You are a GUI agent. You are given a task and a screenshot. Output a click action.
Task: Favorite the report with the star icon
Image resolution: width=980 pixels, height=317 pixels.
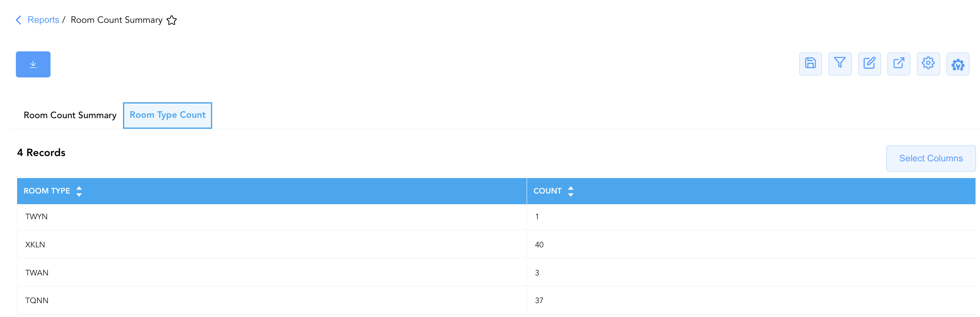point(172,20)
